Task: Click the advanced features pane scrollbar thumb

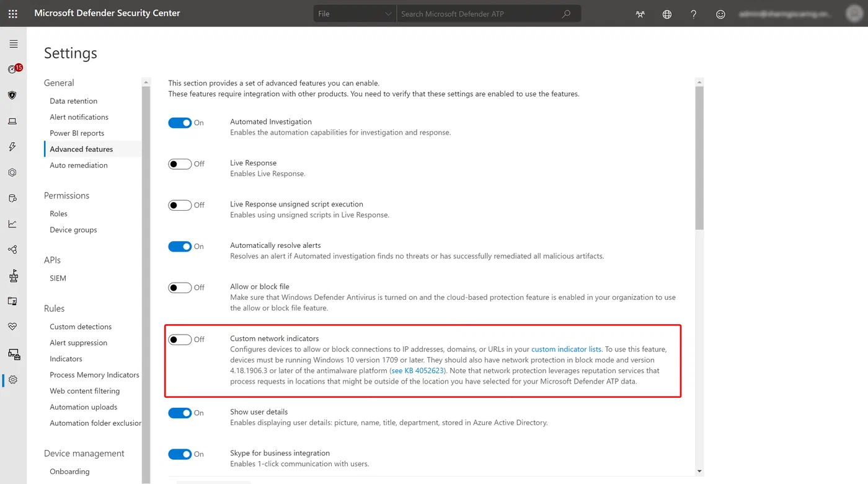Action: click(699, 158)
